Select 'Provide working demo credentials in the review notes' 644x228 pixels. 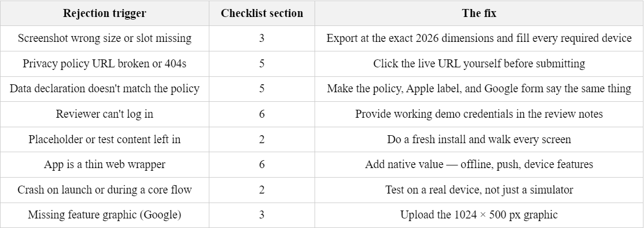(x=479, y=114)
